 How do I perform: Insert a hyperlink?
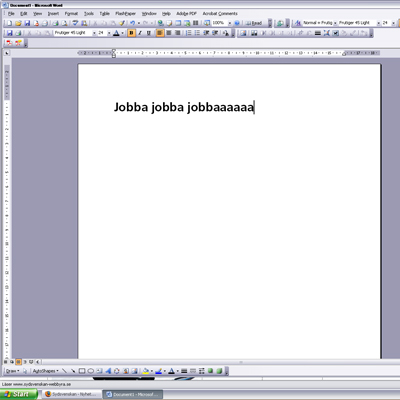160,23
